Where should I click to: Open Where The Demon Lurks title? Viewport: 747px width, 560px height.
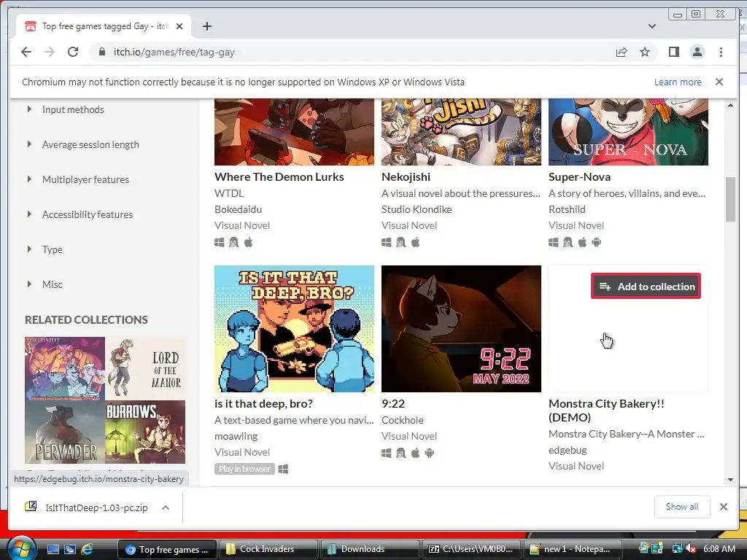pyautogui.click(x=279, y=176)
